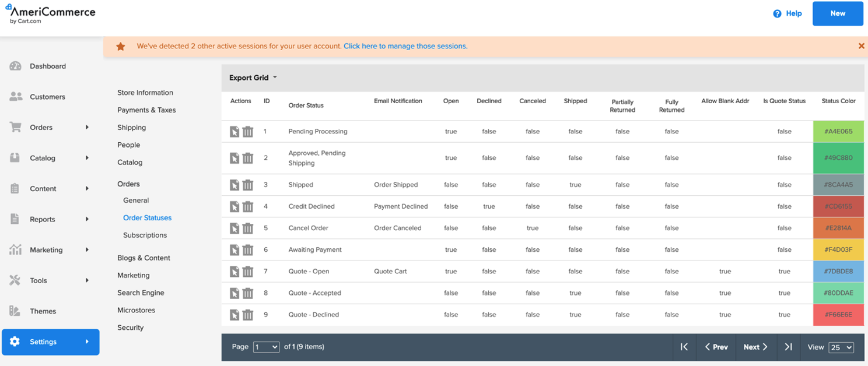Click the #A4E065 status color swatch

[838, 132]
